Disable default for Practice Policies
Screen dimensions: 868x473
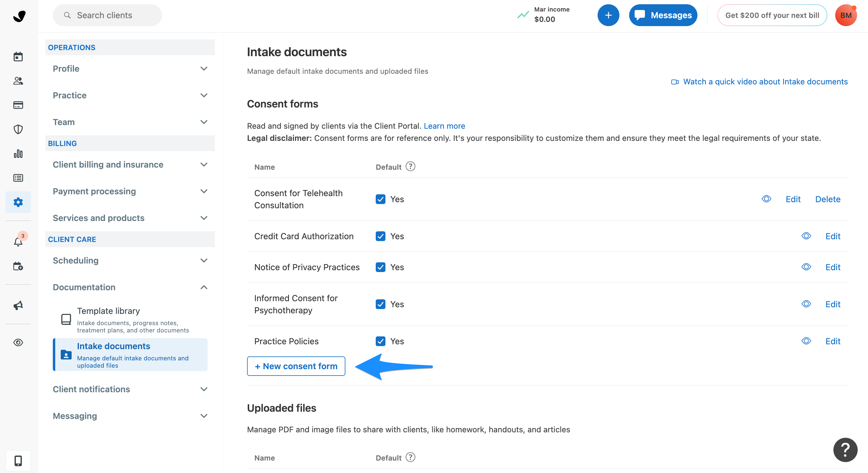tap(380, 341)
